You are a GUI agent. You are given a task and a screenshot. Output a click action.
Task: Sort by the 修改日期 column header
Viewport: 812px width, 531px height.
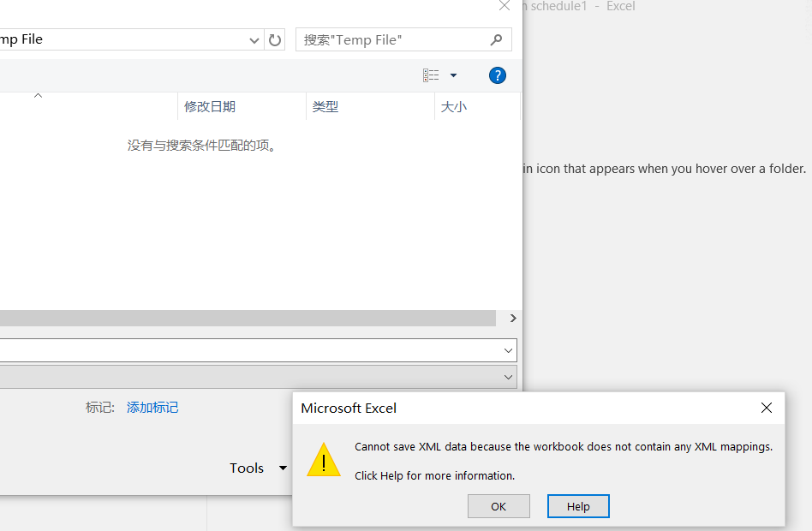(208, 106)
